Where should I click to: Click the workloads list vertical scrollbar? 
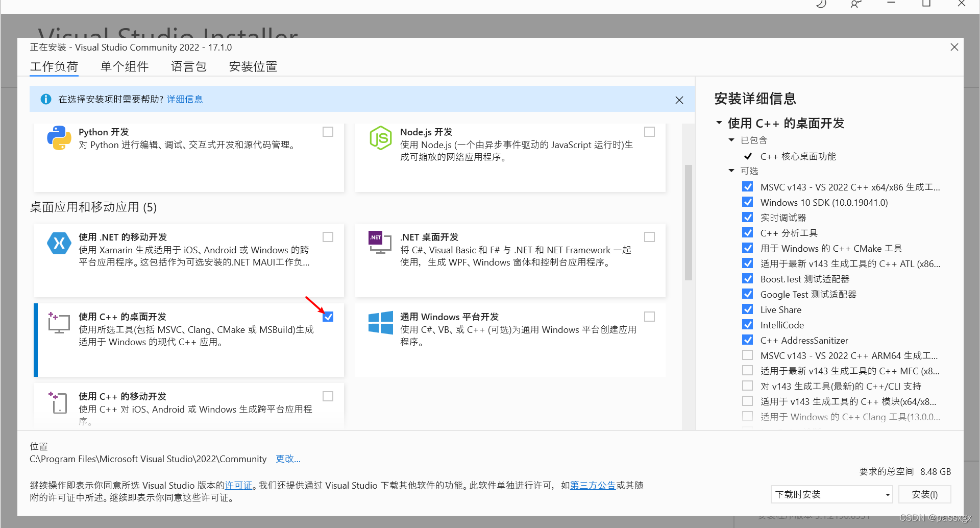click(x=689, y=223)
